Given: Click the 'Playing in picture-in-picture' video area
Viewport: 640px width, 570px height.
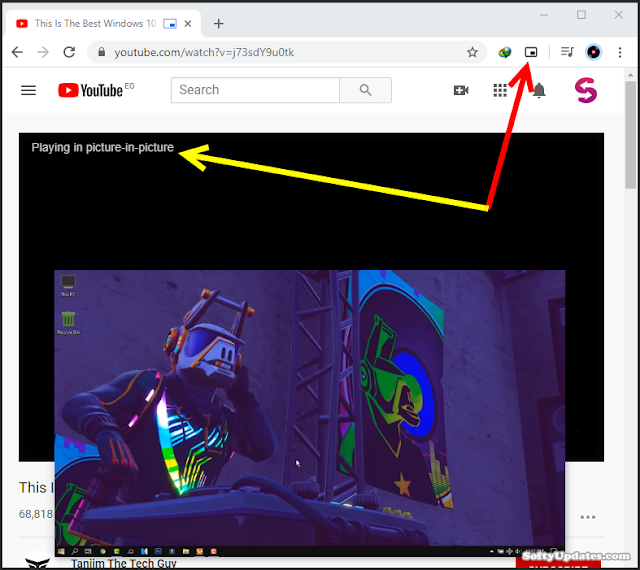Looking at the screenshot, I should pyautogui.click(x=311, y=200).
